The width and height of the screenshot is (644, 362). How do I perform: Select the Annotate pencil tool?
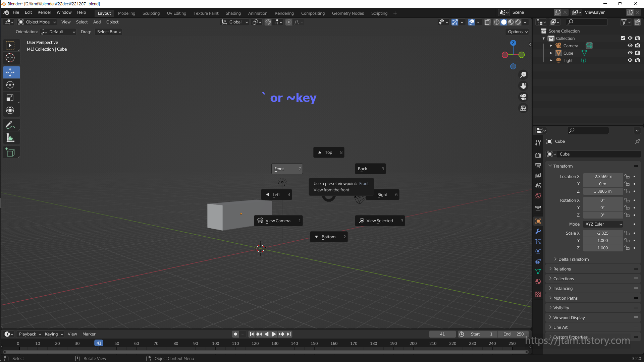(x=10, y=125)
